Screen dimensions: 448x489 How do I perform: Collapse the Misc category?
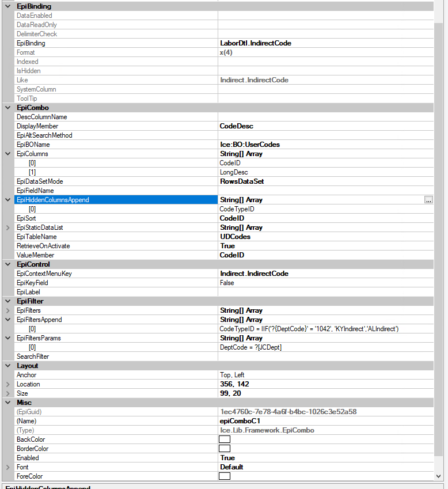[7, 403]
